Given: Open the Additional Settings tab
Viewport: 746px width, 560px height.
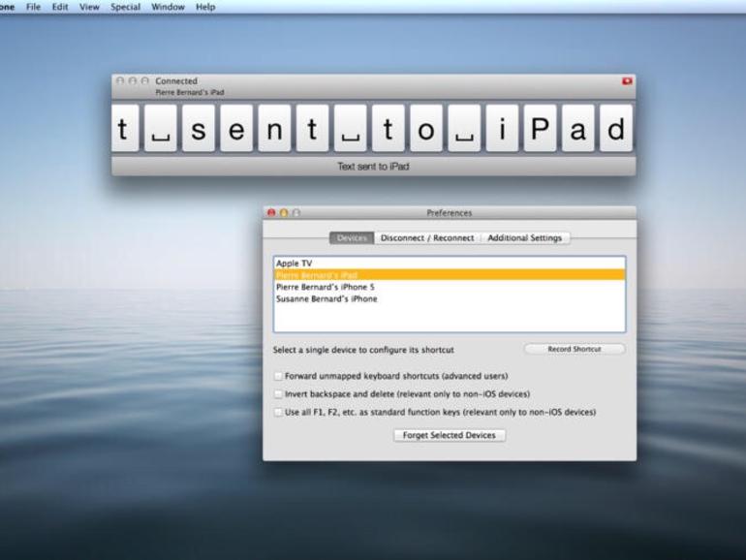Looking at the screenshot, I should (x=525, y=238).
